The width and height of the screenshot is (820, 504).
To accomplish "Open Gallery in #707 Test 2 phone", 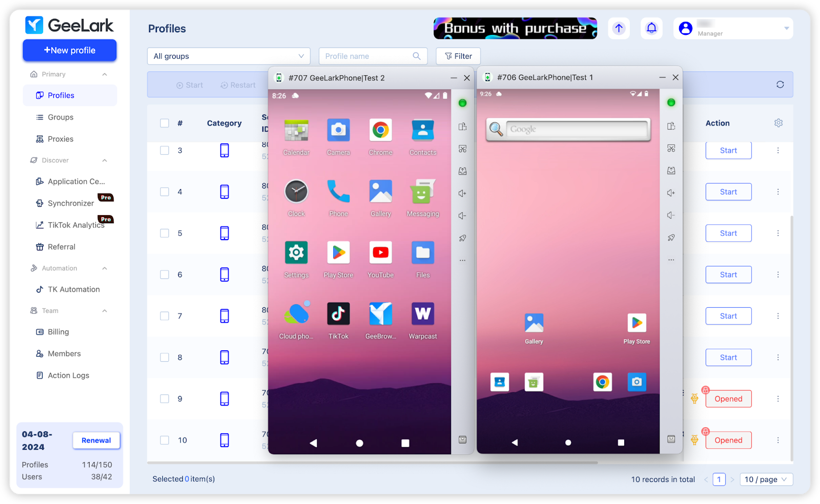I will tap(380, 192).
